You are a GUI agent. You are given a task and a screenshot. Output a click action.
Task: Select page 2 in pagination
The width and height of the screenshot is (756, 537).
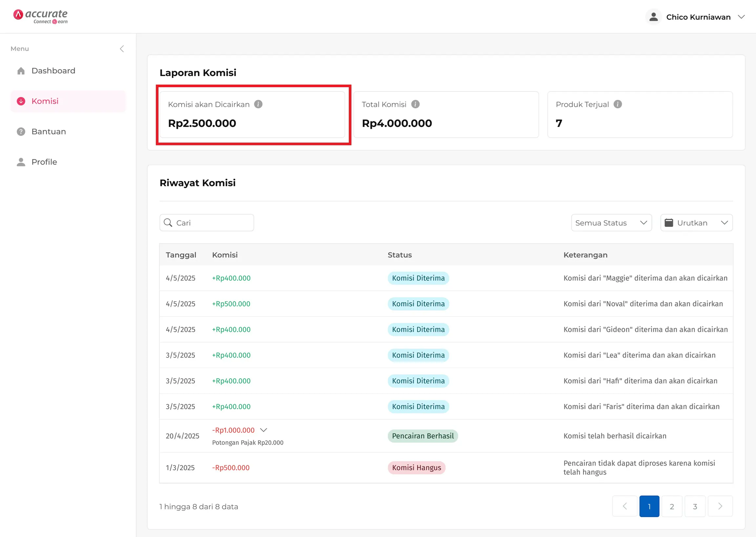pyautogui.click(x=672, y=506)
